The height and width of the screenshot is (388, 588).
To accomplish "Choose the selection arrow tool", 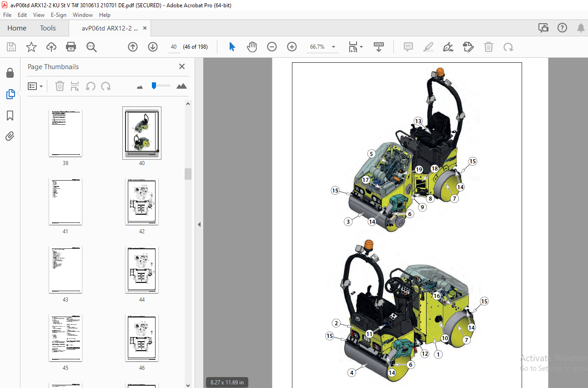I will (x=232, y=47).
